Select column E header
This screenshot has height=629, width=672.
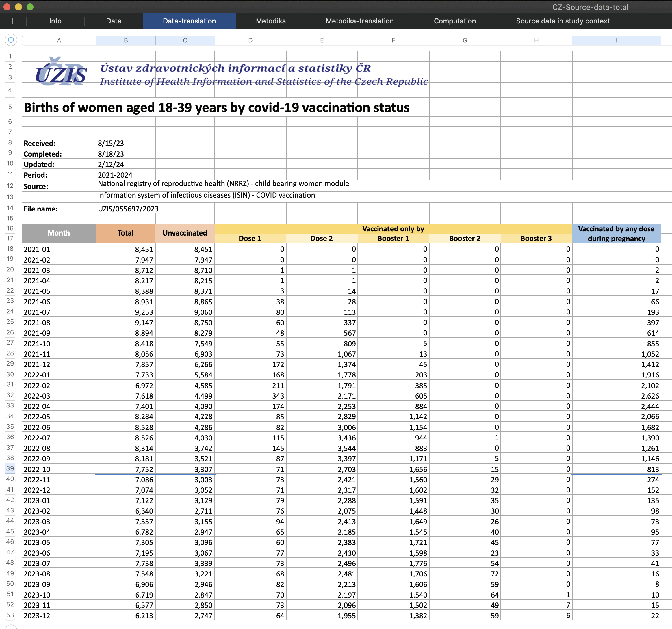point(322,40)
